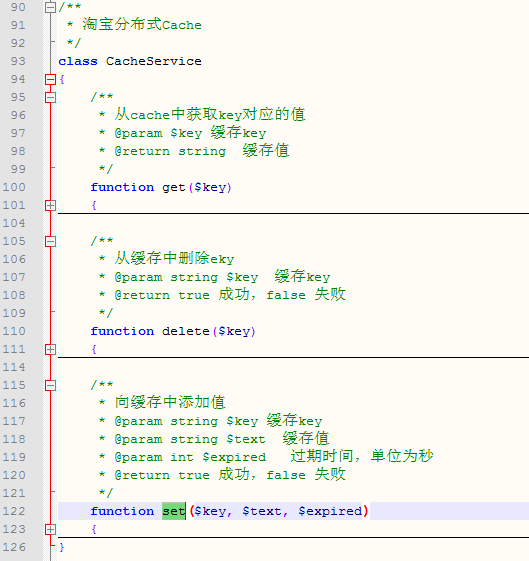Click '$key' parameter in get signature
This screenshot has height=561, width=529.
click(210, 187)
